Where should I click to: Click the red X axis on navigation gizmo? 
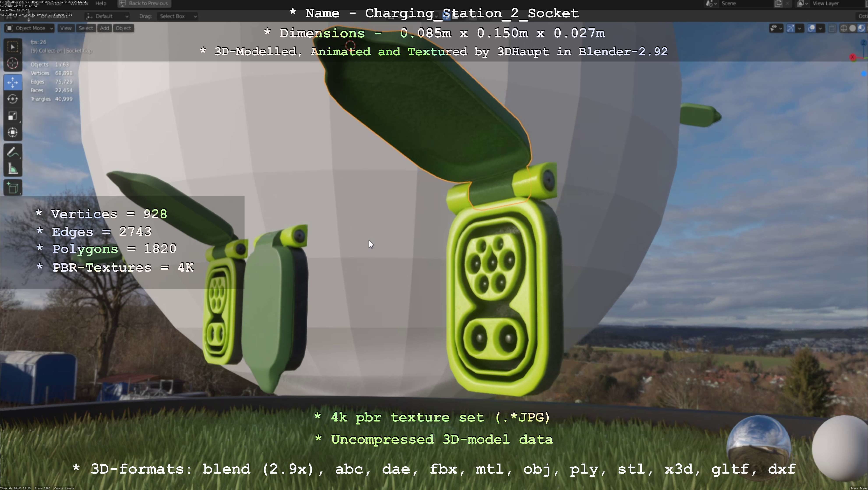pyautogui.click(x=852, y=57)
